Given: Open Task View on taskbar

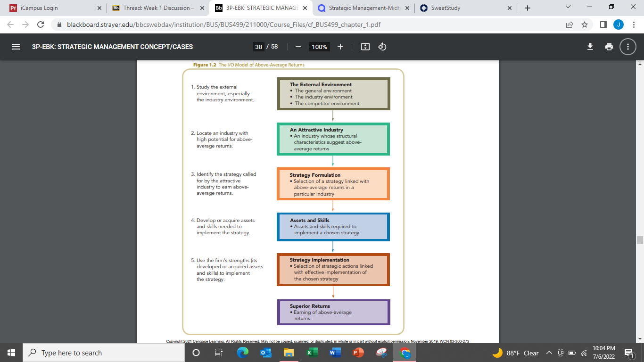Looking at the screenshot, I should point(218,353).
